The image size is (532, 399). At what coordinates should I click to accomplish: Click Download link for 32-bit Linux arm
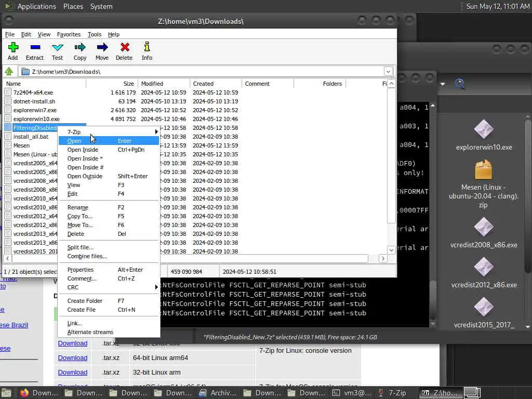click(x=73, y=373)
